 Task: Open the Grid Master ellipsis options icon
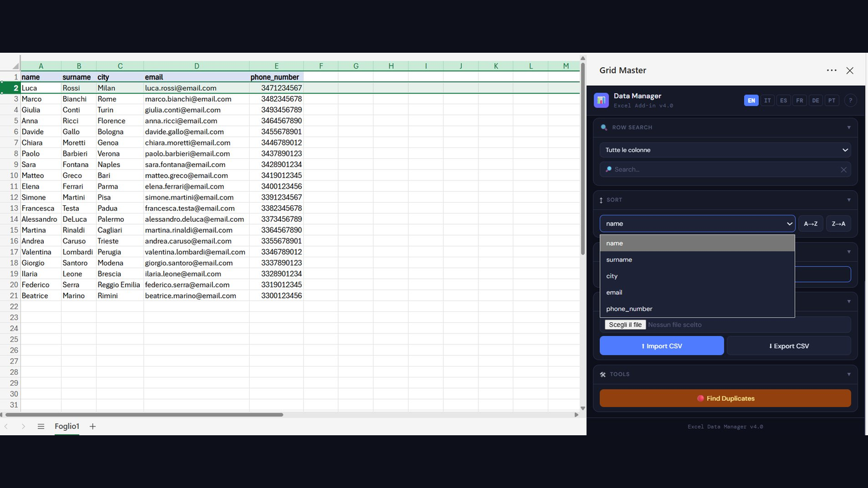point(831,70)
